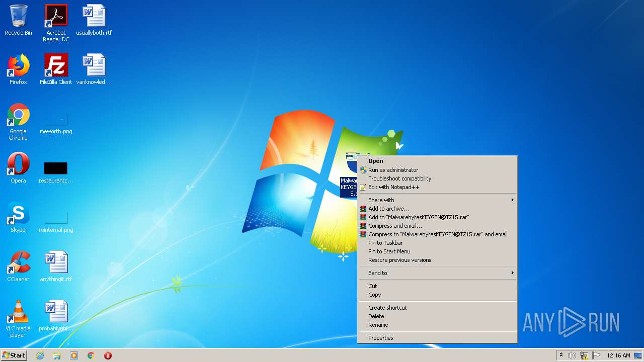Open the Start menu

14,355
